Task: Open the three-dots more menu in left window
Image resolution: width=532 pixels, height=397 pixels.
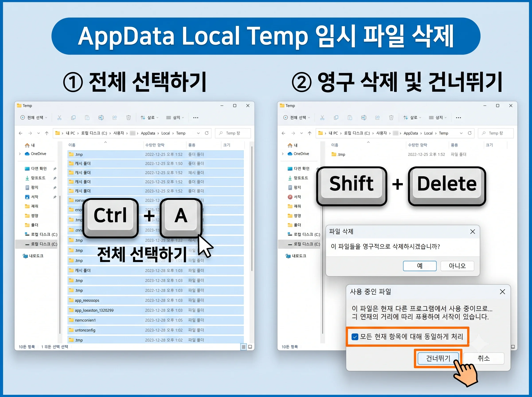Action: coord(196,118)
